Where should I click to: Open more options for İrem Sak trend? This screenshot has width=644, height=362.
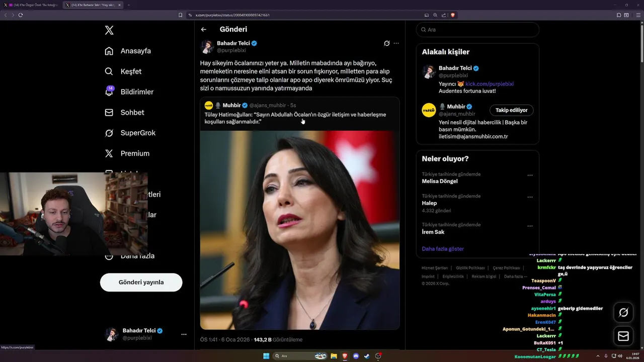click(x=530, y=226)
